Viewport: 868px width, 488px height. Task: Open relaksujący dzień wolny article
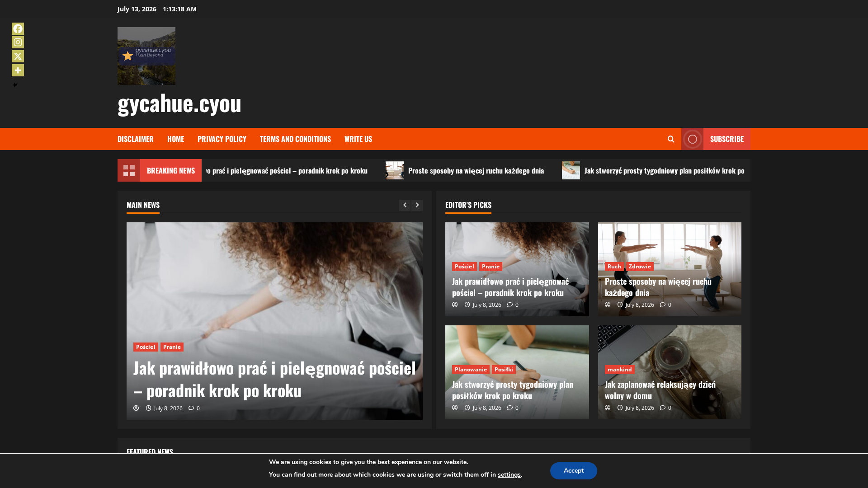(x=660, y=390)
